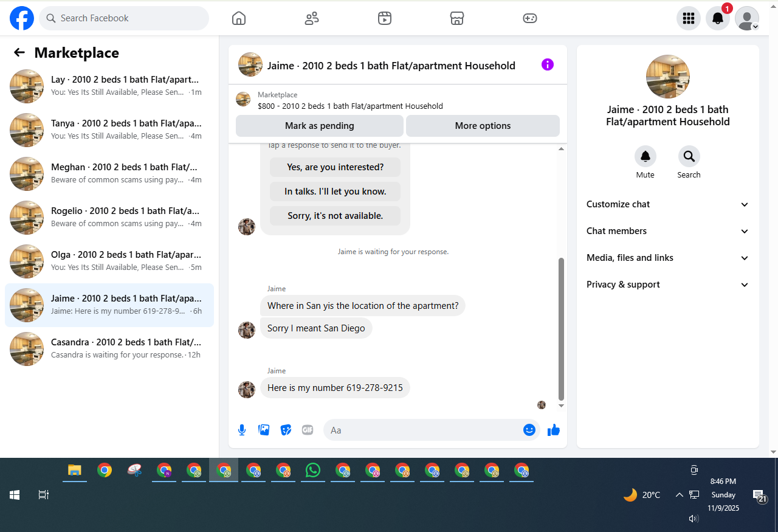
Task: Attach a file using the photo icon
Action: click(x=264, y=430)
